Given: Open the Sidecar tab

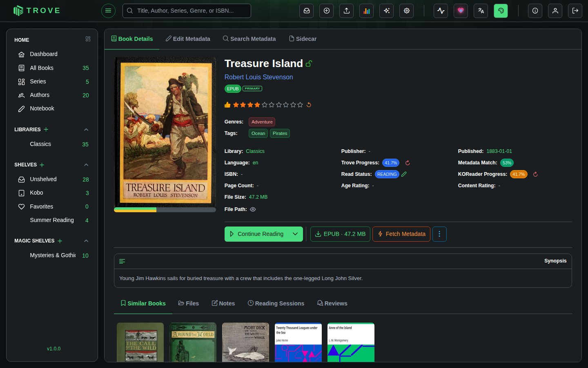Looking at the screenshot, I should pyautogui.click(x=303, y=39).
